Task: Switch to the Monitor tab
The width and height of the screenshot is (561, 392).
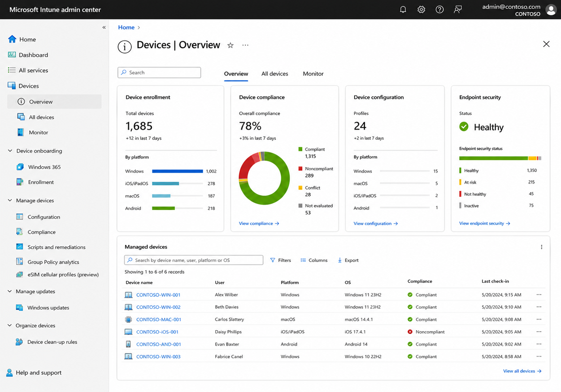Action: point(313,74)
